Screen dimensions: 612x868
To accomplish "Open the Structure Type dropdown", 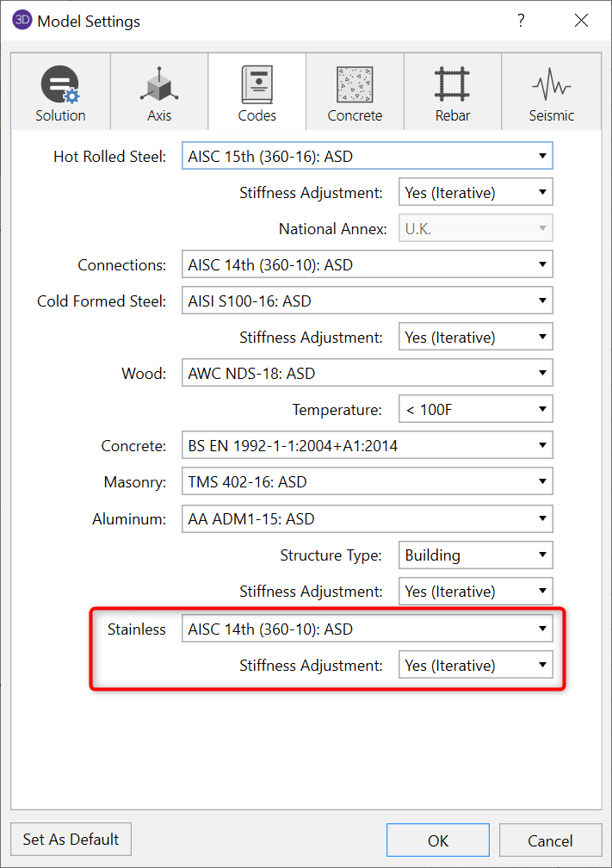I will coord(475,555).
